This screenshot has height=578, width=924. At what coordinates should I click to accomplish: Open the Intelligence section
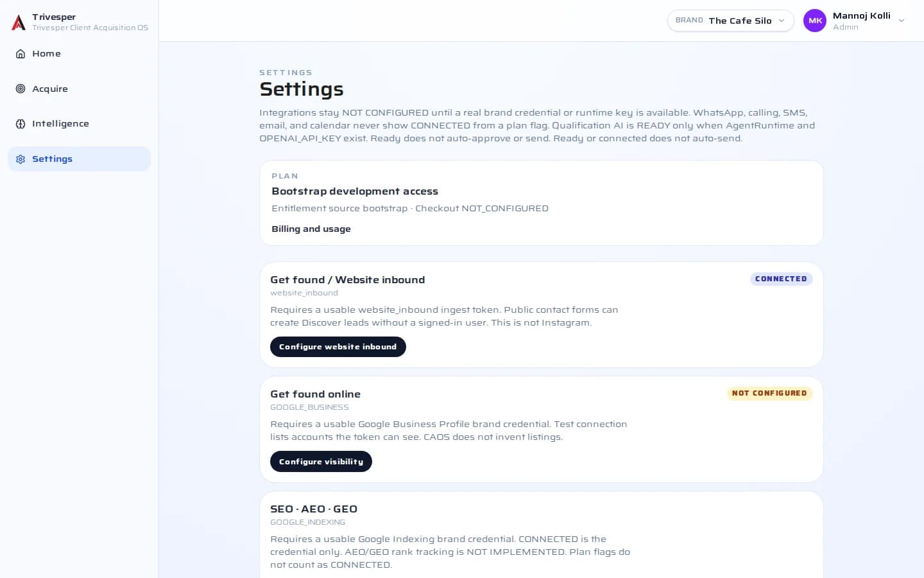pos(79,124)
